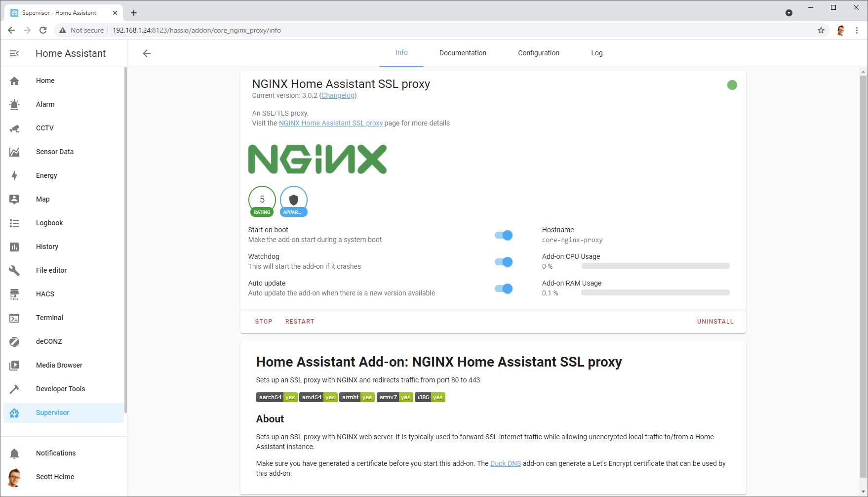Open the HACS store icon
The width and height of the screenshot is (868, 497).
tap(14, 294)
